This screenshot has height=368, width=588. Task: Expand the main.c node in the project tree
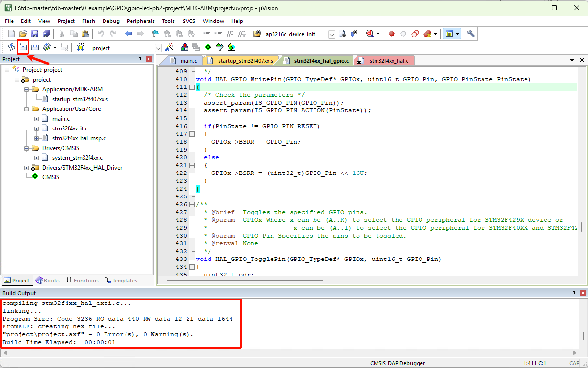tap(36, 119)
